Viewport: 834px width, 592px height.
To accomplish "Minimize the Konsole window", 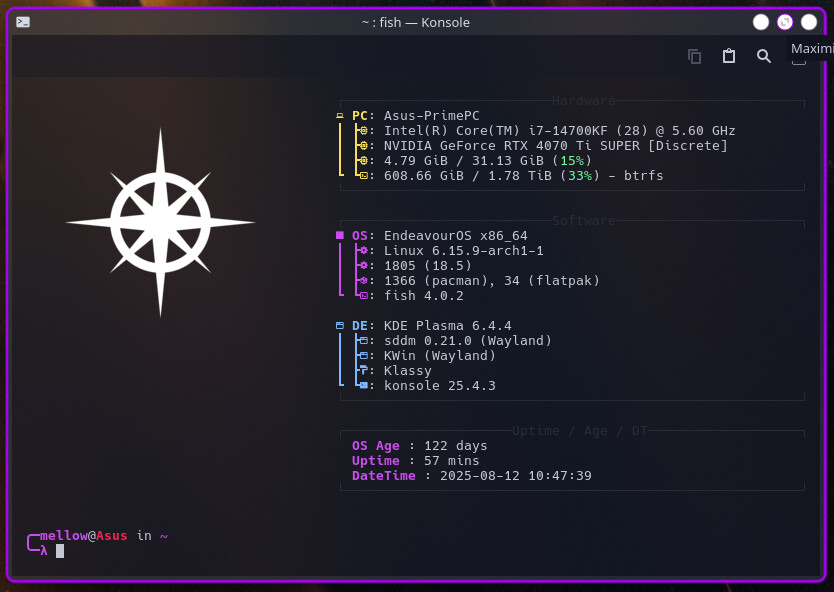I will click(x=761, y=22).
